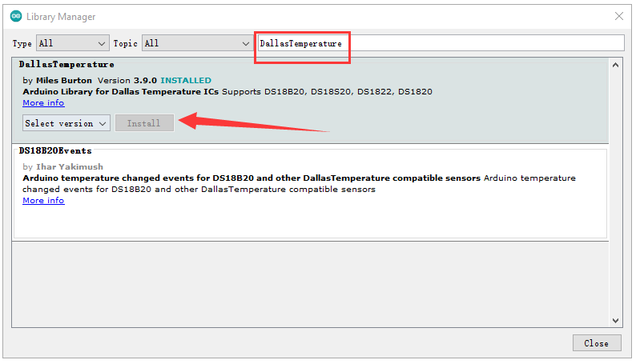Expand the Select version dropdown
This screenshot has height=364, width=640.
(66, 123)
